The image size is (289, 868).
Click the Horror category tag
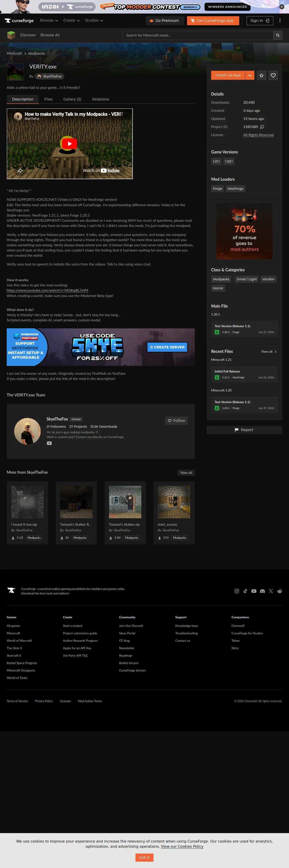point(218,288)
